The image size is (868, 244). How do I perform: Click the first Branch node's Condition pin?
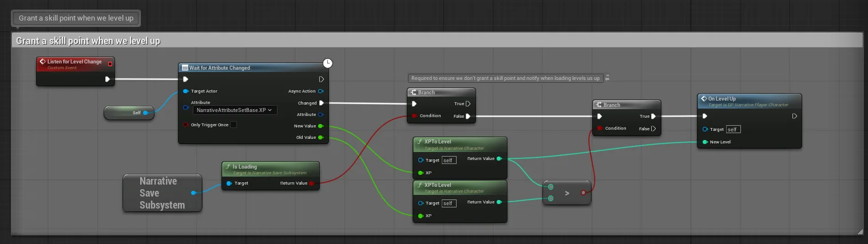point(414,116)
